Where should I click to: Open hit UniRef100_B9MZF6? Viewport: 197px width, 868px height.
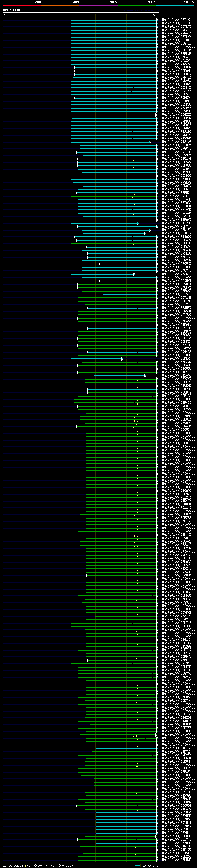click(x=177, y=30)
